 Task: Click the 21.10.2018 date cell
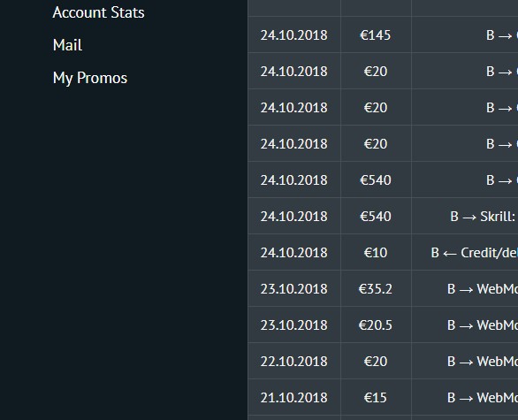coord(294,398)
